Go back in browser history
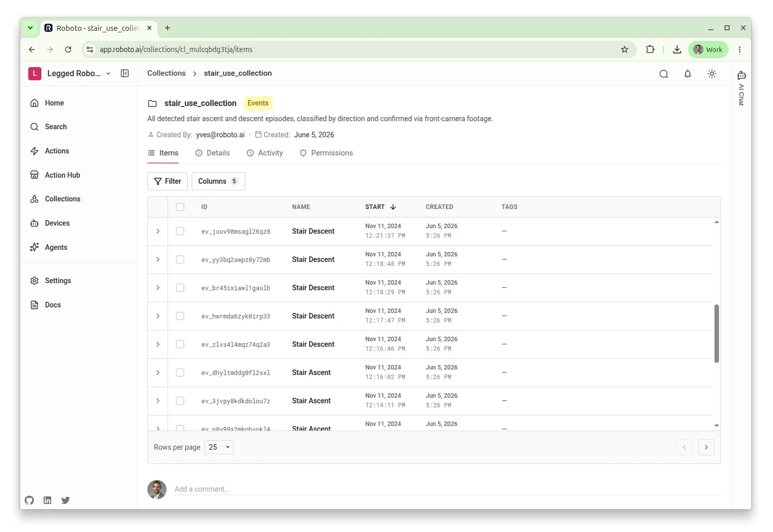 click(32, 49)
